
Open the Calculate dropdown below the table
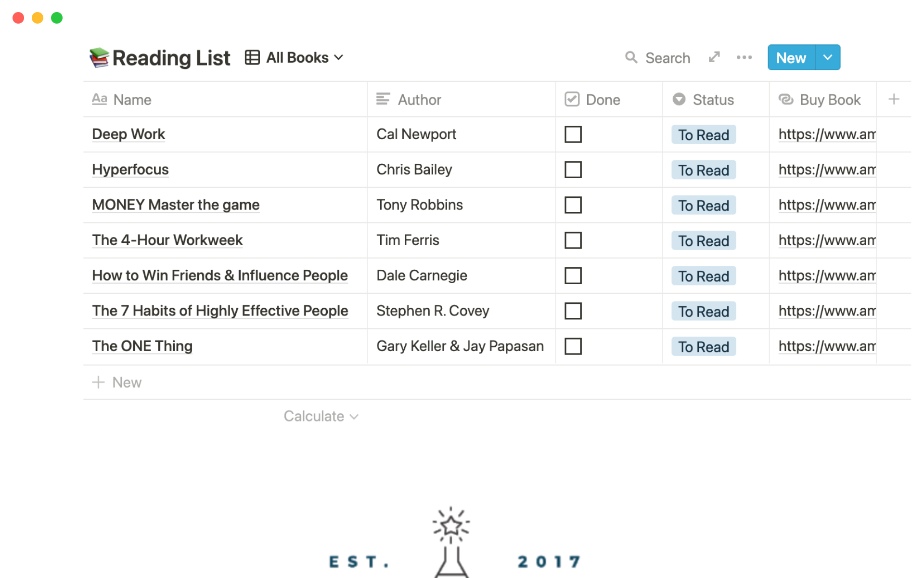321,416
